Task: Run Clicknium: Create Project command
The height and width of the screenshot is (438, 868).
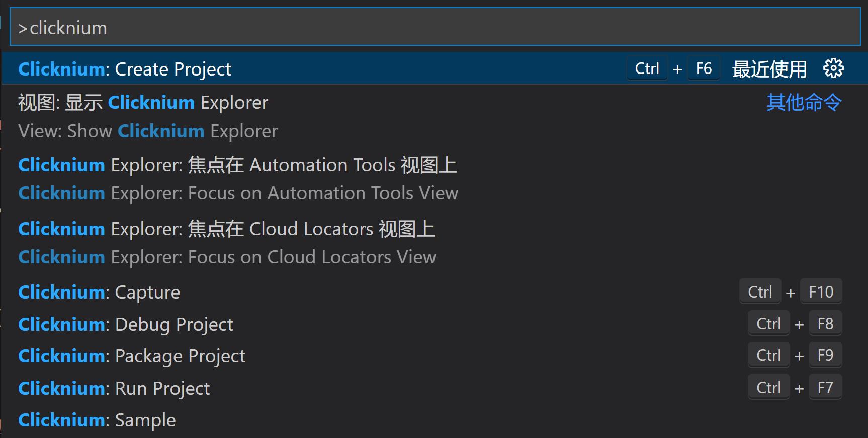Action: 435,68
